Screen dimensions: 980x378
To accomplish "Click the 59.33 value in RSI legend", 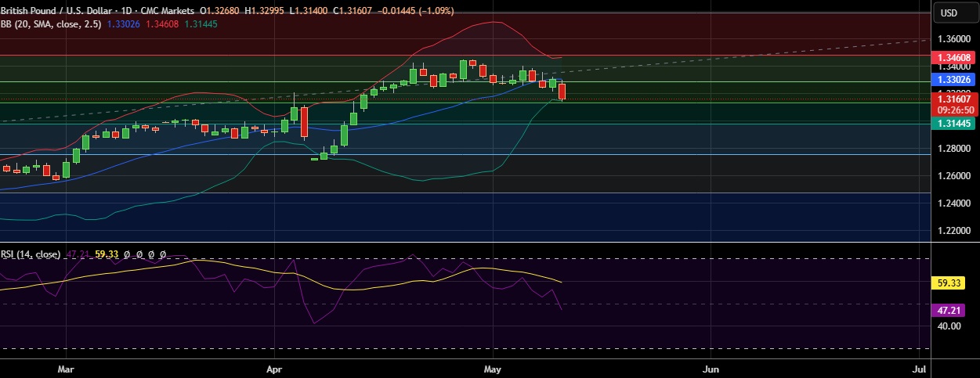I will click(106, 254).
